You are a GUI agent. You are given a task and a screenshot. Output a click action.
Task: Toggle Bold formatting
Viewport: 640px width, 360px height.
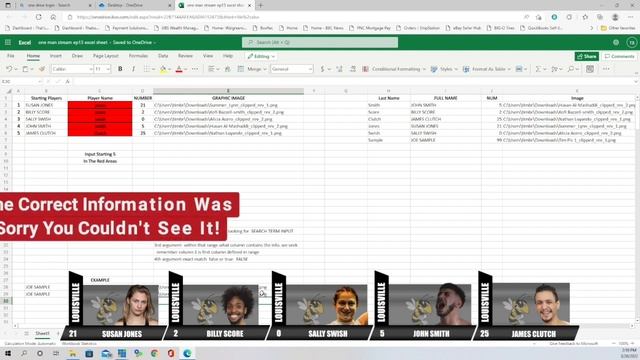[120, 69]
